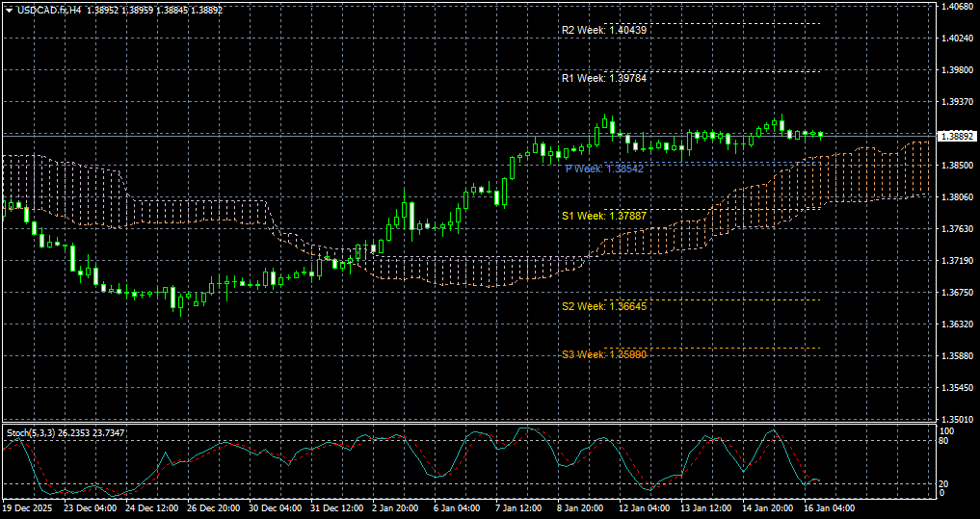Select the S2 Week: 1.36645 support label
980x519 pixels.
point(604,306)
